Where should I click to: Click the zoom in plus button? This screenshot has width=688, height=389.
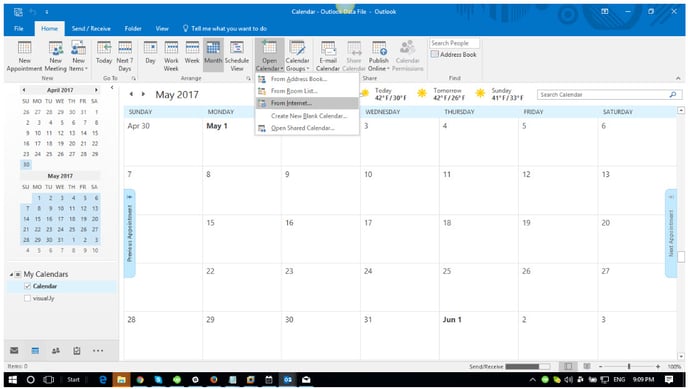[x=658, y=366]
